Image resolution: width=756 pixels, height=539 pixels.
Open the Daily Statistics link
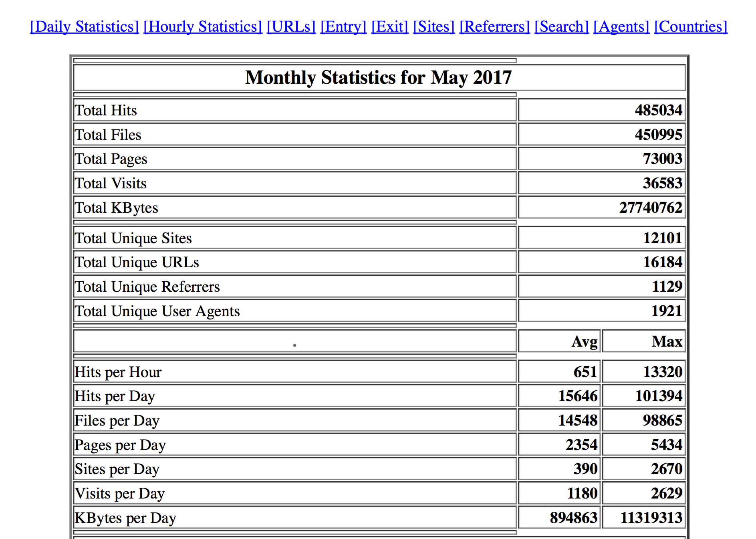pyautogui.click(x=85, y=26)
